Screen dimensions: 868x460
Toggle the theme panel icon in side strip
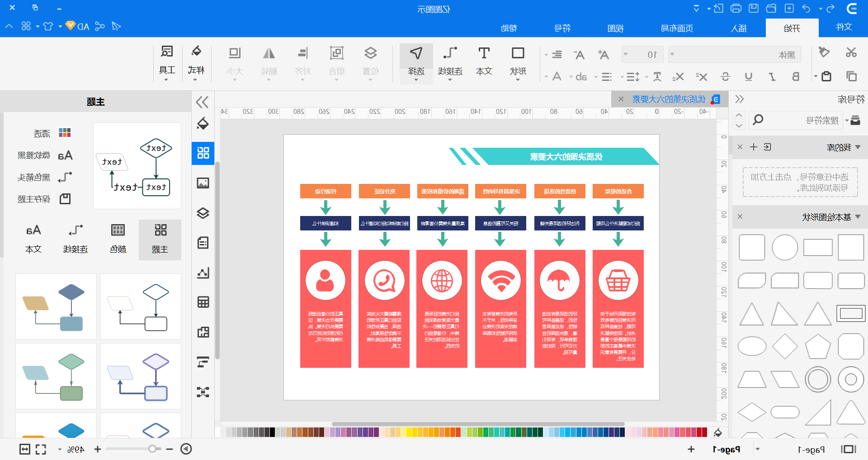coord(203,153)
